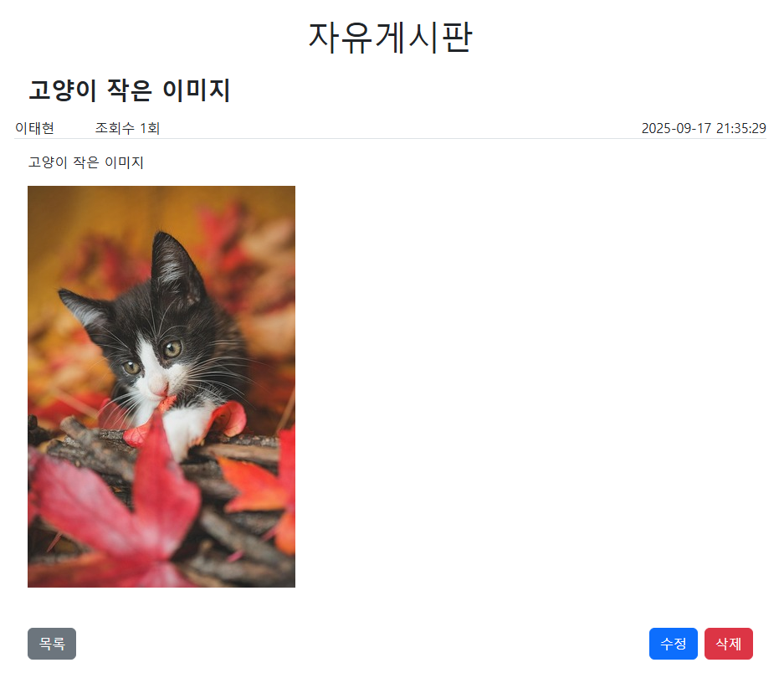Open the kitten photo attachment

click(161, 386)
